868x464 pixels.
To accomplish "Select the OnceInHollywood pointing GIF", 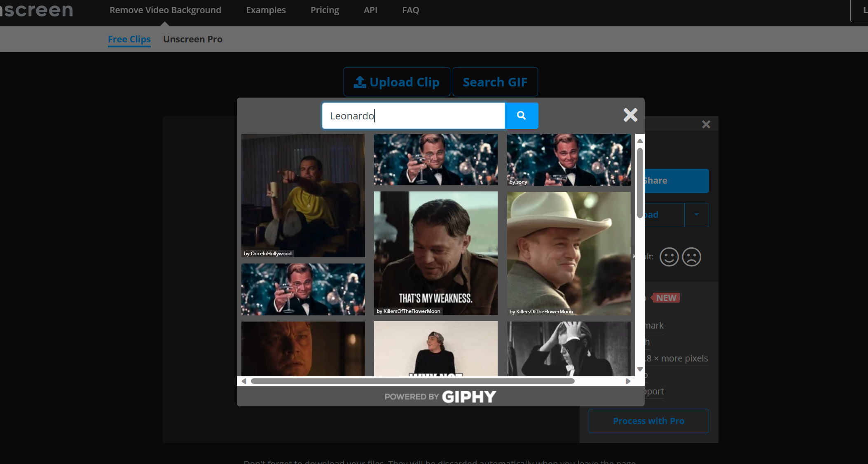I will (x=303, y=195).
